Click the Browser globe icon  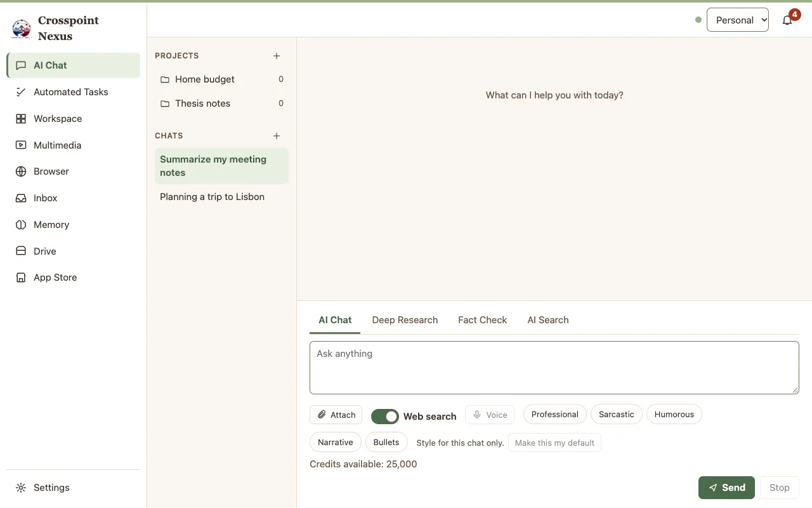coord(21,171)
